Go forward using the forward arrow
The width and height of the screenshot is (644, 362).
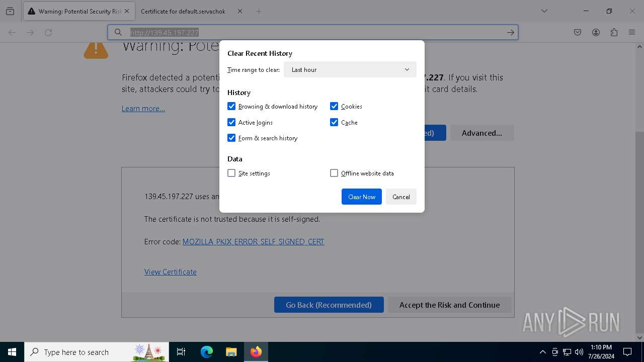30,32
